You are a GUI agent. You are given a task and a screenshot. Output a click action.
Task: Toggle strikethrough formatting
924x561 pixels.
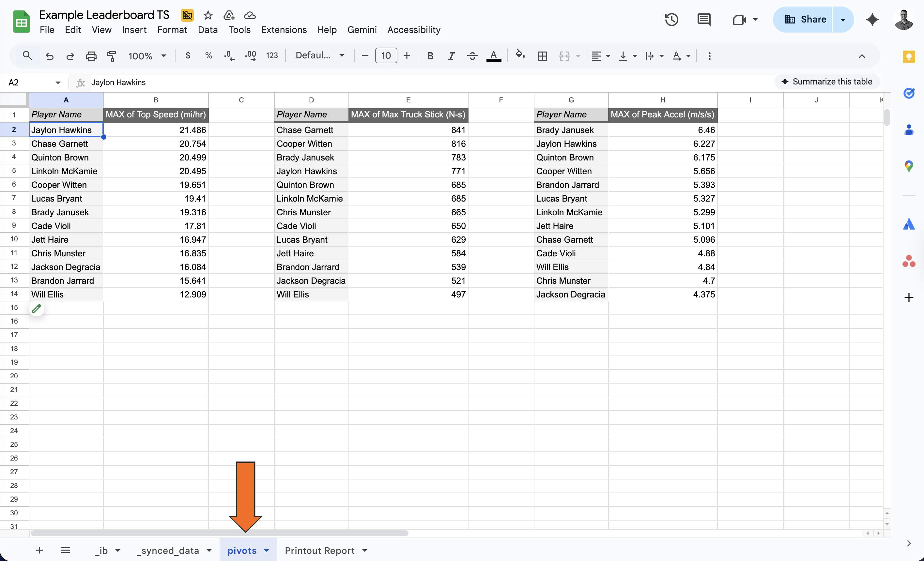472,56
